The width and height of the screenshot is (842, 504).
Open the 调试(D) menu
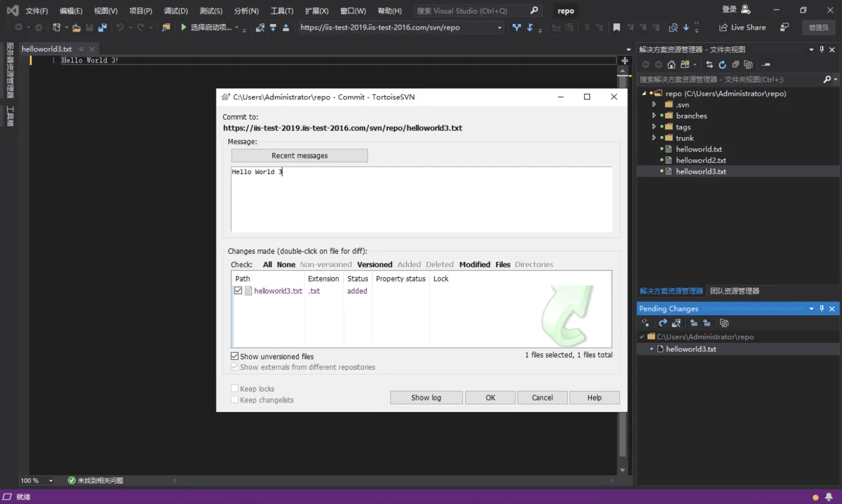click(176, 11)
